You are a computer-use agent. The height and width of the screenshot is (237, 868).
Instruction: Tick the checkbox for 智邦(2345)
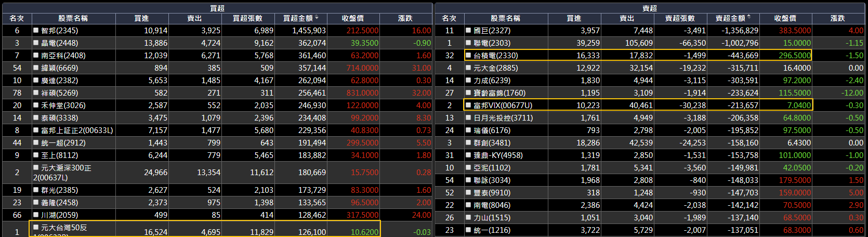tap(36, 31)
